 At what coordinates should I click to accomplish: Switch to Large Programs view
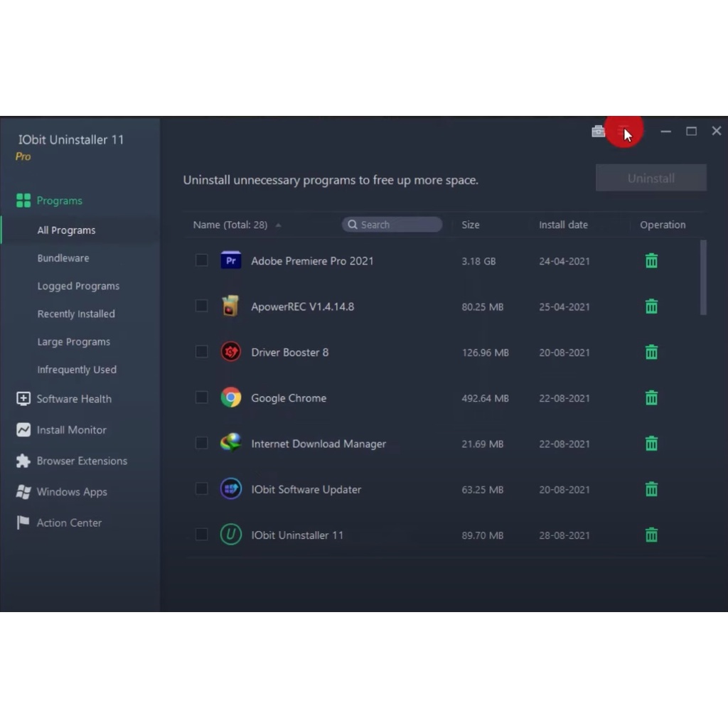pyautogui.click(x=73, y=342)
